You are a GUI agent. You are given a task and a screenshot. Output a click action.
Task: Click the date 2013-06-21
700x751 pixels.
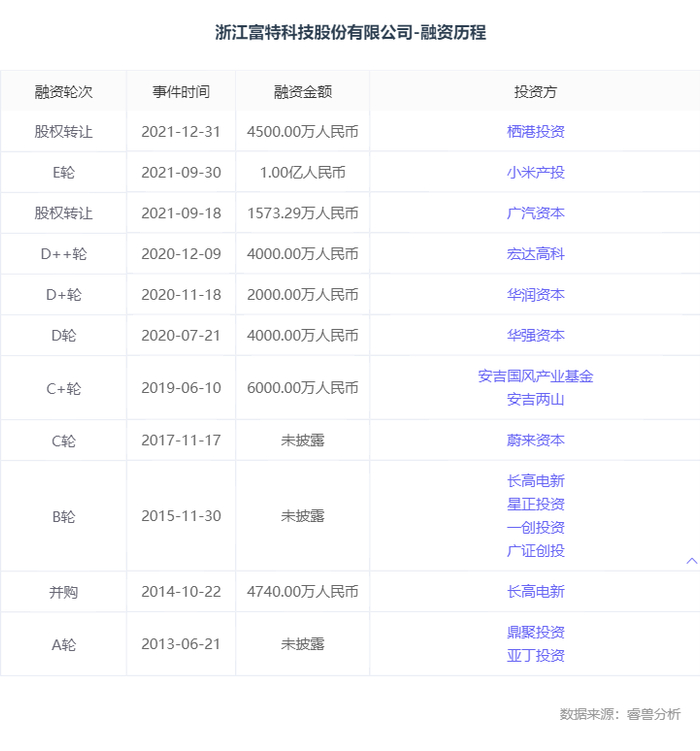click(181, 644)
